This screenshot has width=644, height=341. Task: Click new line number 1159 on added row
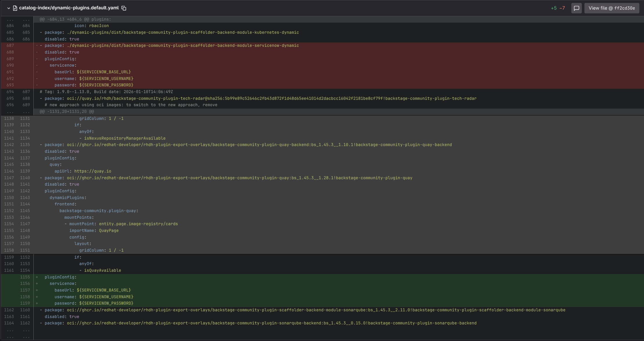[25, 303]
